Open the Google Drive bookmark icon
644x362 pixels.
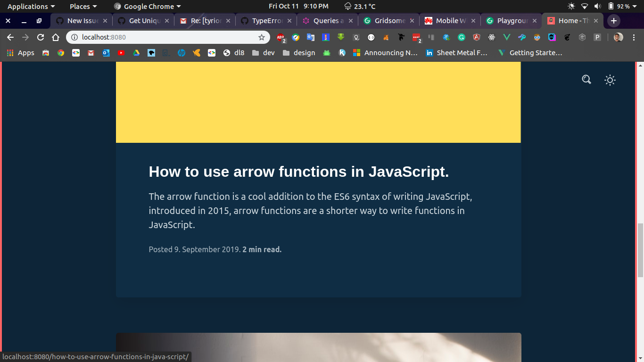tap(136, 53)
